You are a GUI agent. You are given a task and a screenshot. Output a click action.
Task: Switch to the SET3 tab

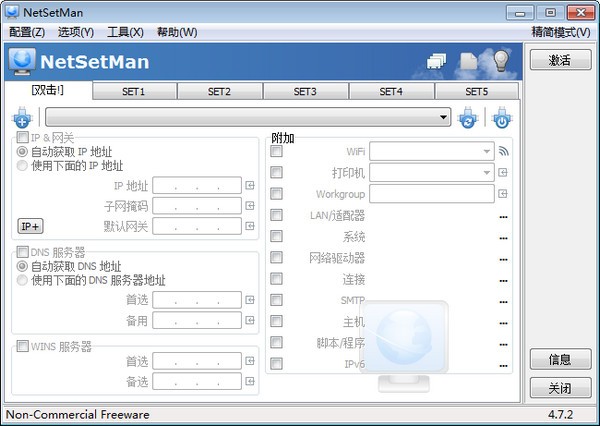[305, 91]
